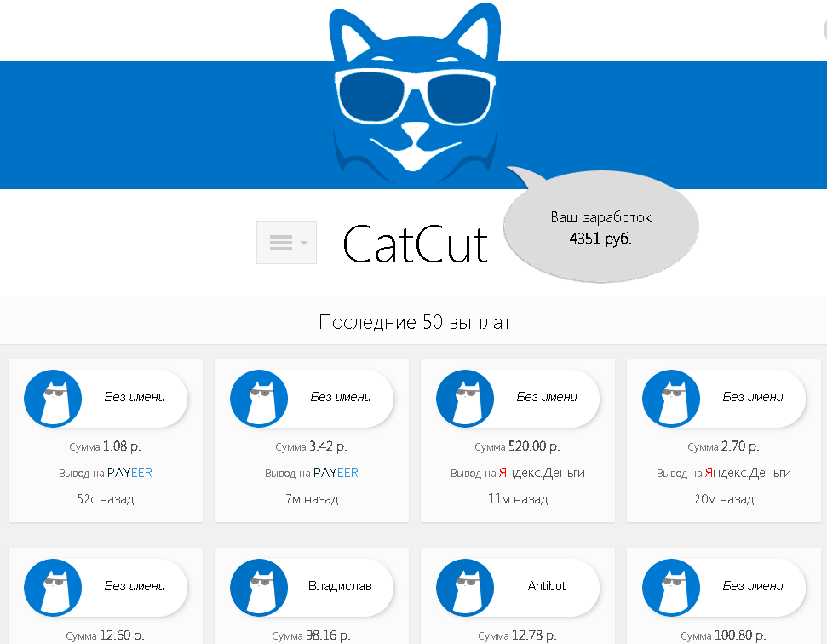Image resolution: width=827 pixels, height=644 pixels.
Task: Click the earnings speech bubble showing 4351 руб.
Action: click(x=600, y=226)
